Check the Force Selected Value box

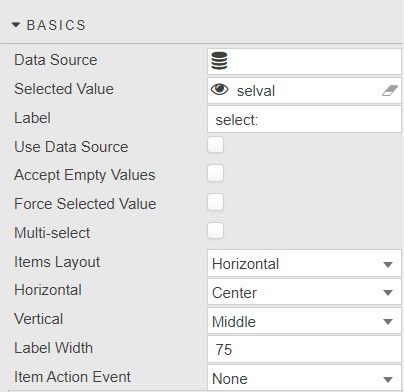click(215, 202)
